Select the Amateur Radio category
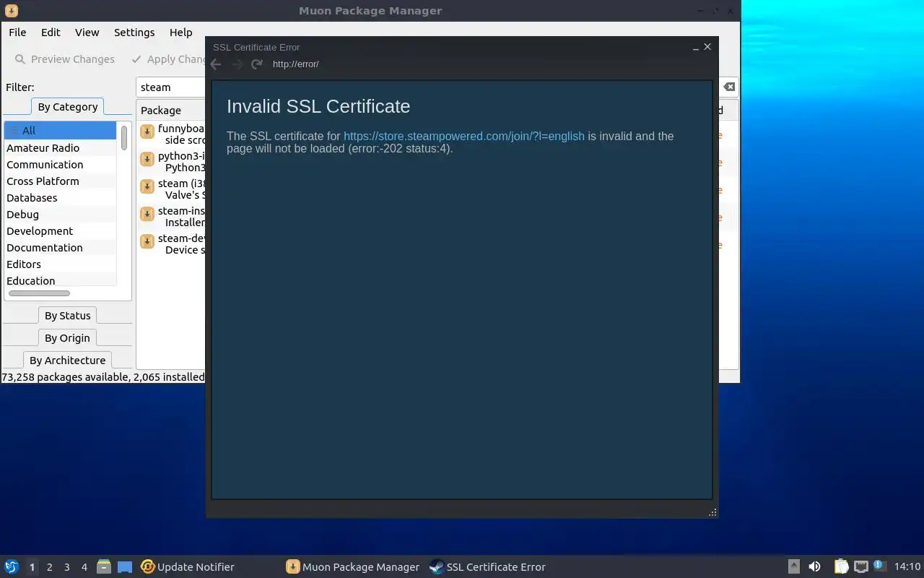This screenshot has height=578, width=924. pyautogui.click(x=60, y=148)
